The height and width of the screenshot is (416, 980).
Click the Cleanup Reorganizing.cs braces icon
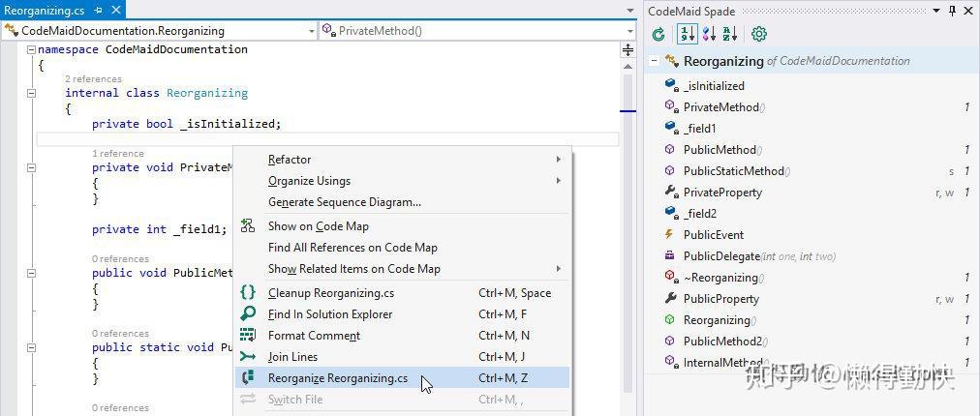[248, 293]
